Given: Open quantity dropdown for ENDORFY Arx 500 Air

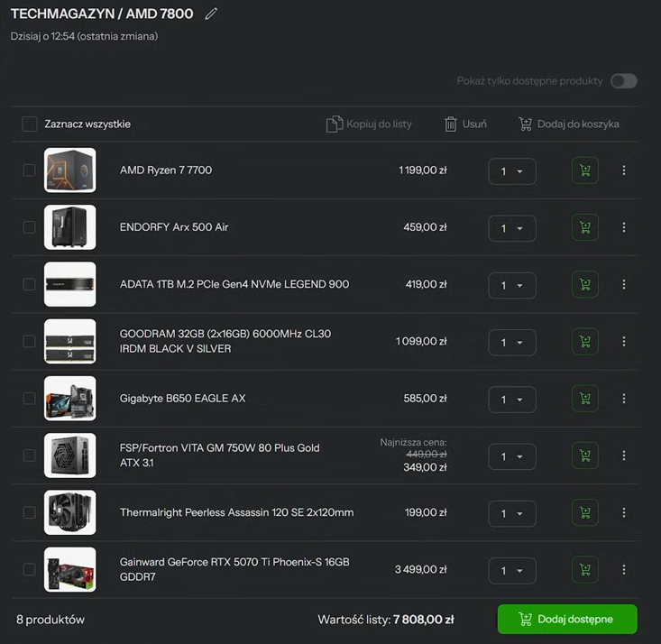Looking at the screenshot, I should point(511,228).
